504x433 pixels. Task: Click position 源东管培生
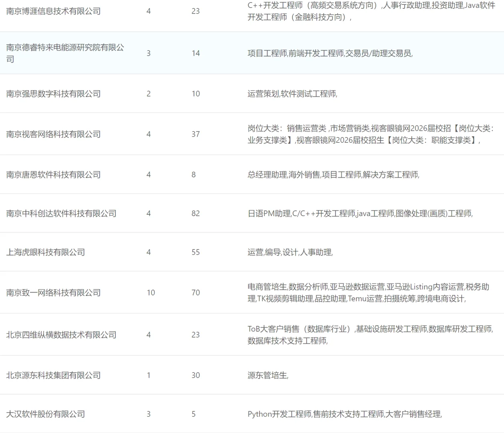268,375
